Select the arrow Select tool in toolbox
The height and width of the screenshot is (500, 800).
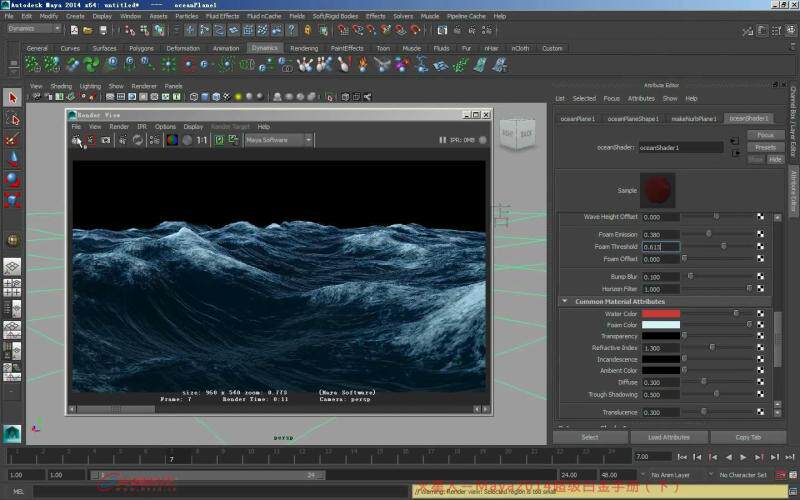(x=12, y=98)
